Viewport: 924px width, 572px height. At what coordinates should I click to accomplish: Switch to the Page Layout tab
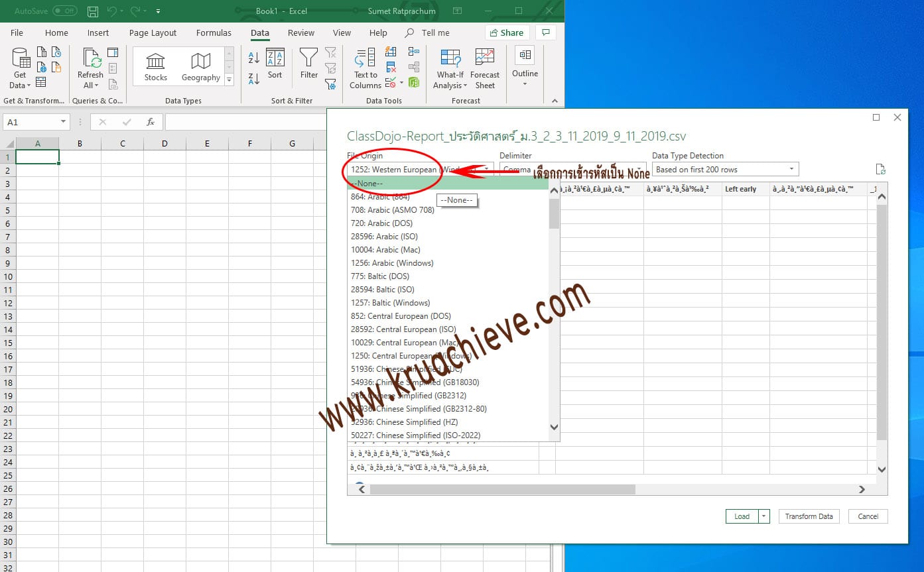[x=153, y=32]
